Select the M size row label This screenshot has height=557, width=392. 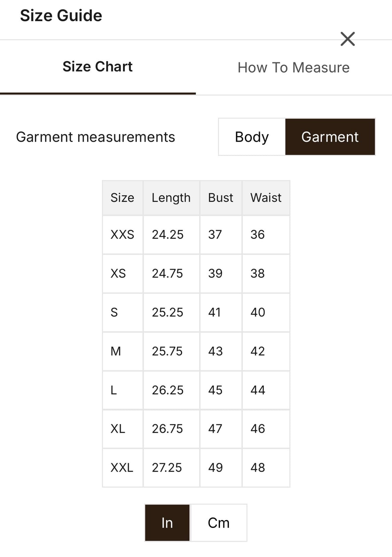pyautogui.click(x=116, y=351)
